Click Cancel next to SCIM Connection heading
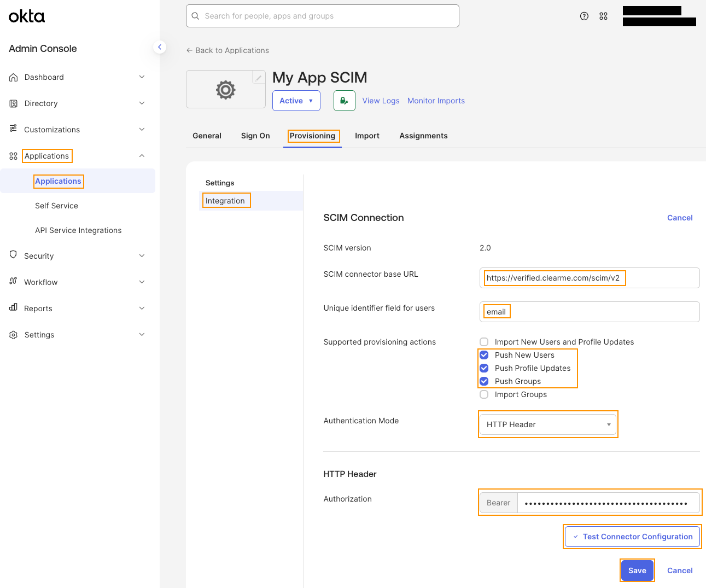The height and width of the screenshot is (588, 706). [x=680, y=218]
